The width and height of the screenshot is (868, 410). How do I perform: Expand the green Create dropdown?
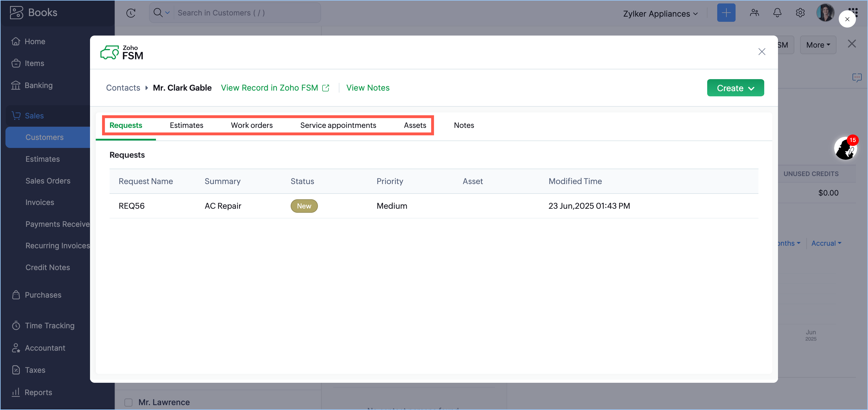click(x=735, y=88)
